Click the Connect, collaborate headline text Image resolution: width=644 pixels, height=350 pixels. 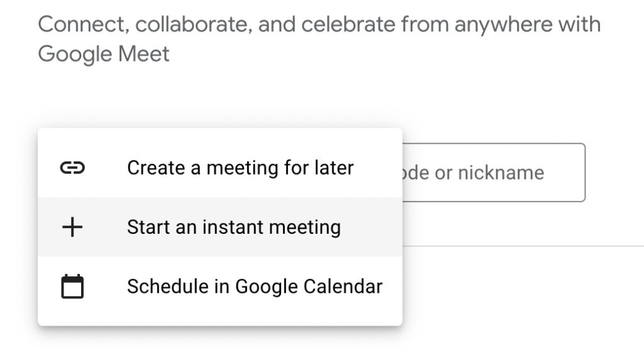click(x=319, y=39)
